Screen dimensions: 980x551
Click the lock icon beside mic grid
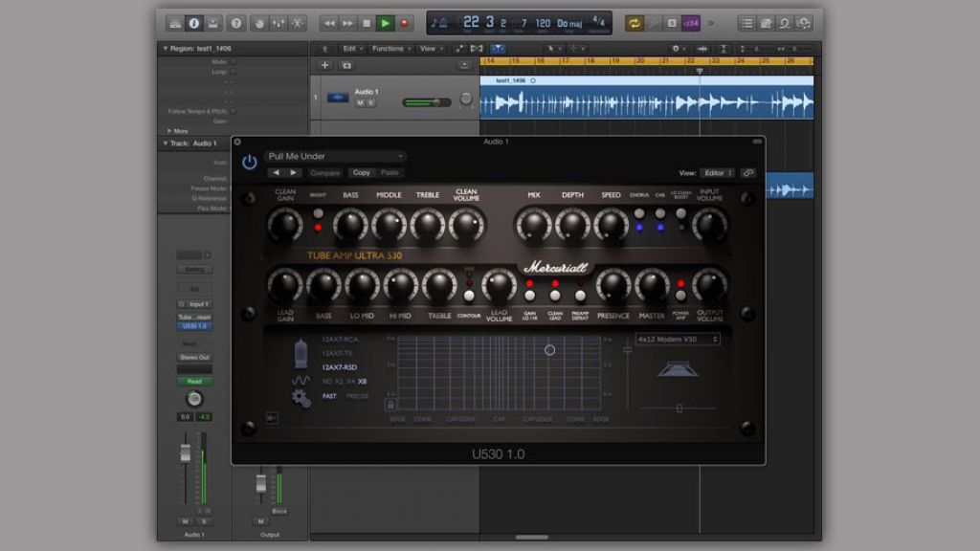[x=390, y=405]
